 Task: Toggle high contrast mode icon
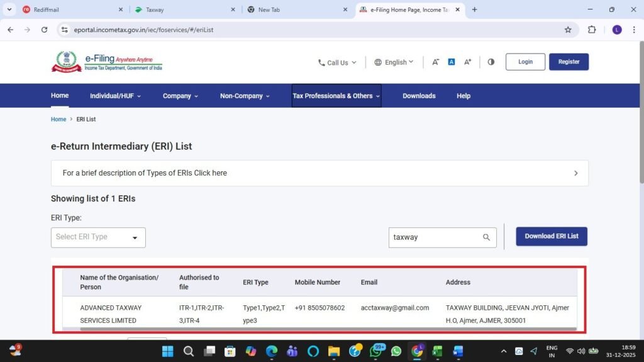(491, 62)
